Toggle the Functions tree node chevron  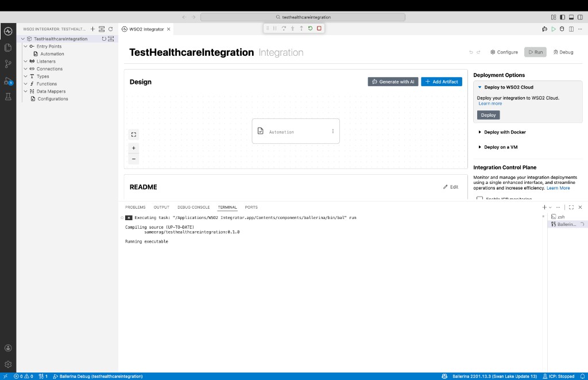tap(25, 84)
